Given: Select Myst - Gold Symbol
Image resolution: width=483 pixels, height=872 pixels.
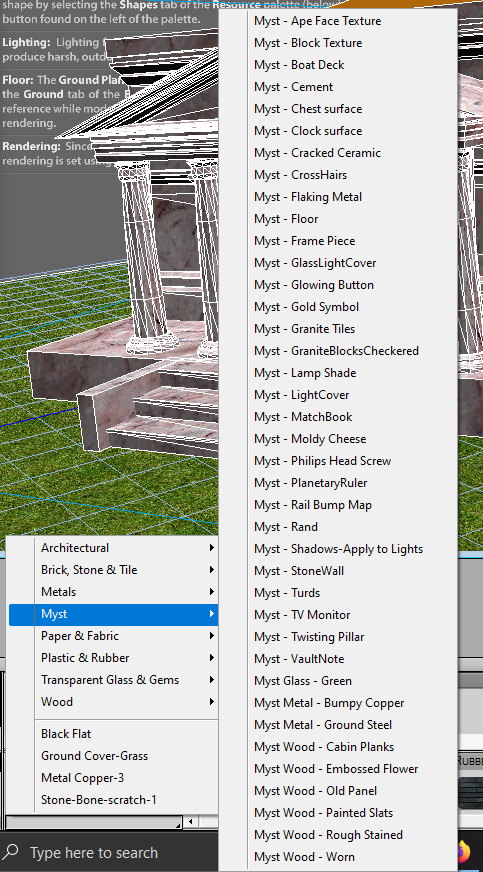Looking at the screenshot, I should [x=338, y=307].
